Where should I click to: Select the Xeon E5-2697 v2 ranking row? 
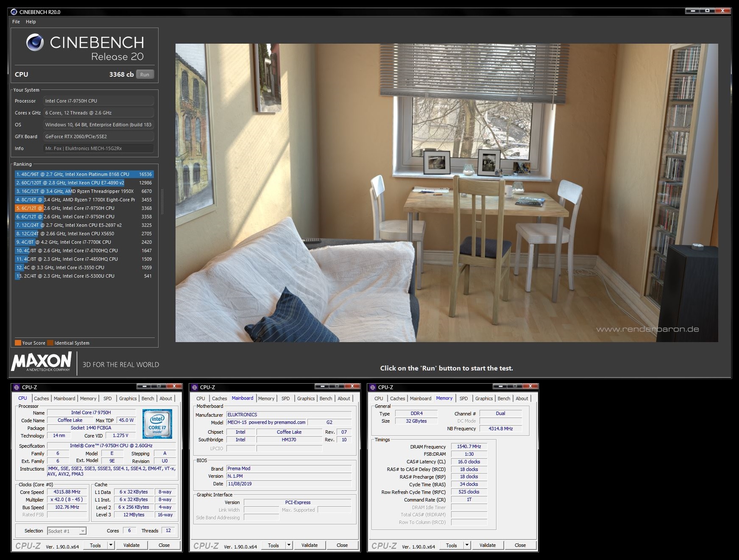84,225
